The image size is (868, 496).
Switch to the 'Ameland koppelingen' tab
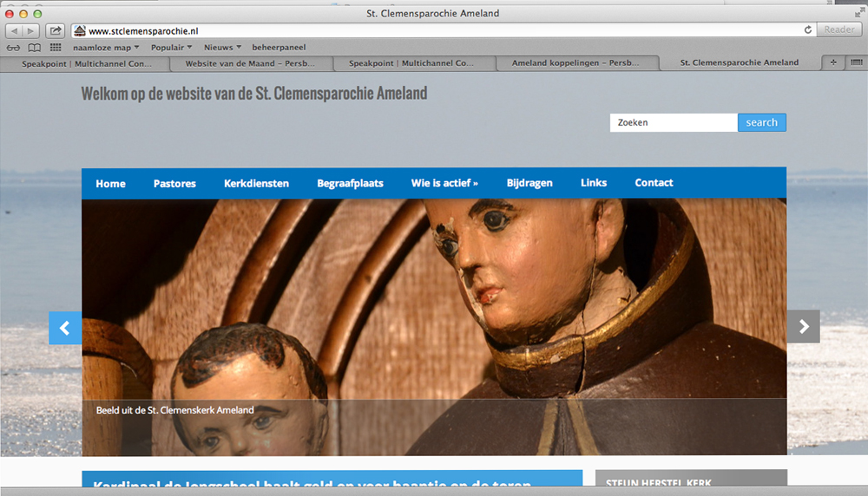point(575,63)
